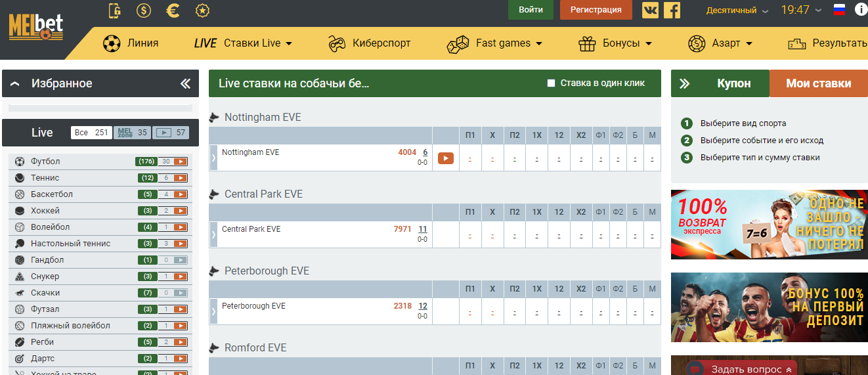Open Central Park EVE event link

click(251, 229)
